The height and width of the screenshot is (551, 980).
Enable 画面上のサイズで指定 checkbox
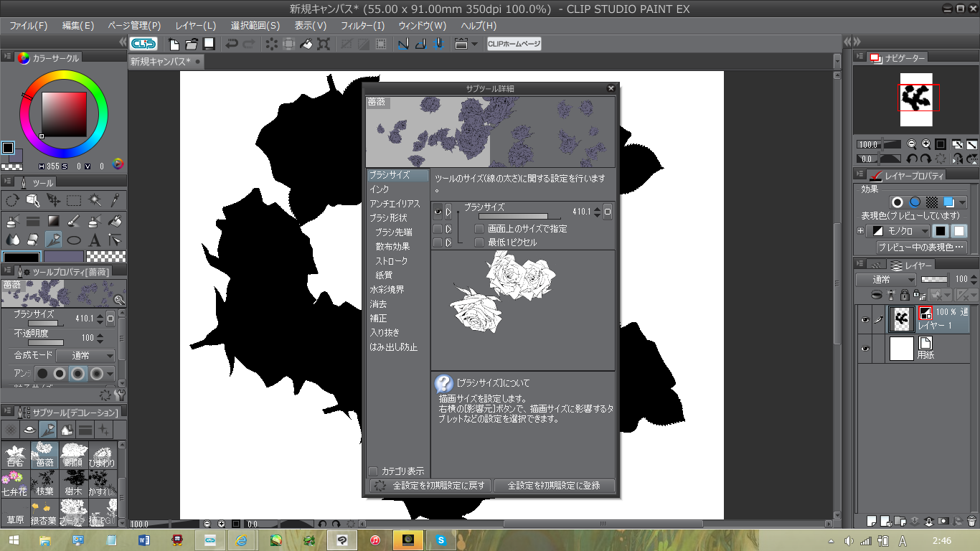(479, 229)
